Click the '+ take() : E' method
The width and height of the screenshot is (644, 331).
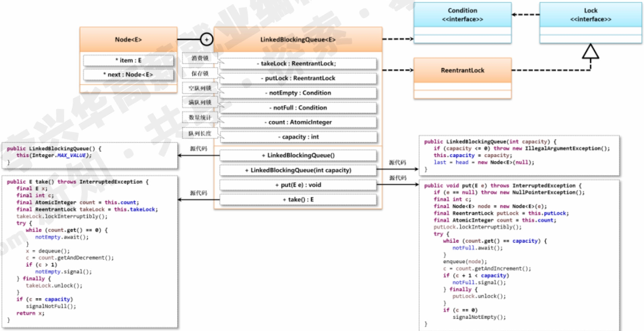click(x=298, y=200)
